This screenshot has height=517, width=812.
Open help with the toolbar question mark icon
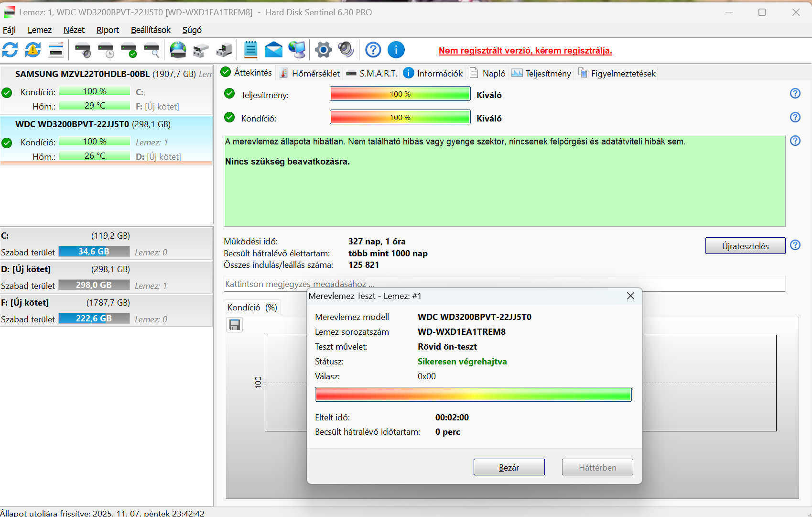[x=373, y=50]
